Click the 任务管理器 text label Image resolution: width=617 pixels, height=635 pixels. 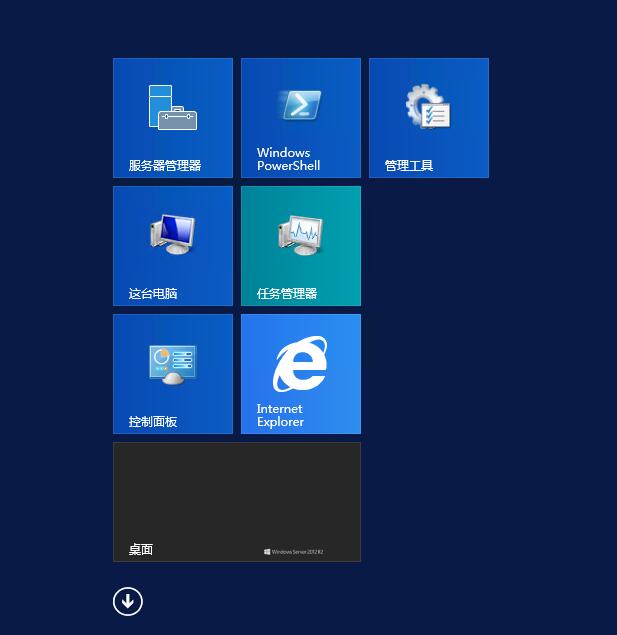pyautogui.click(x=287, y=294)
